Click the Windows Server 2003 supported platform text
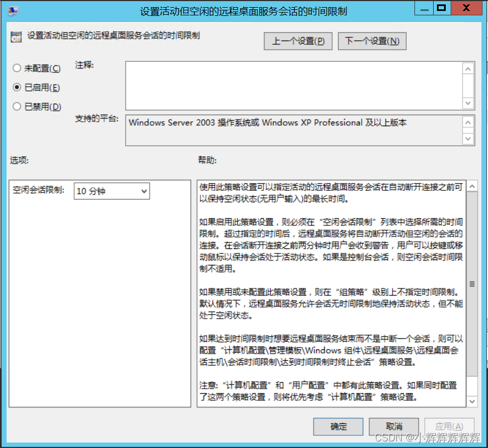The width and height of the screenshot is (488, 448). [268, 122]
